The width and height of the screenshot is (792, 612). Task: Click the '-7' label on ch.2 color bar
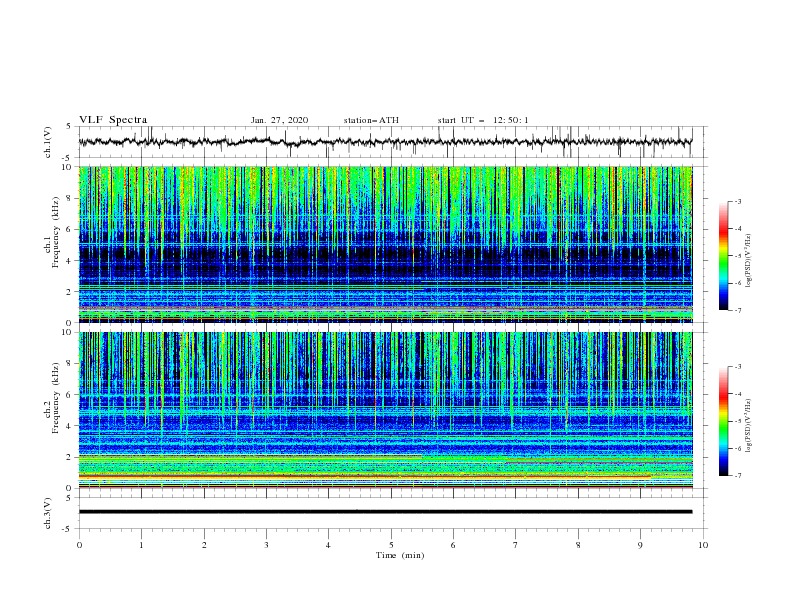click(737, 476)
